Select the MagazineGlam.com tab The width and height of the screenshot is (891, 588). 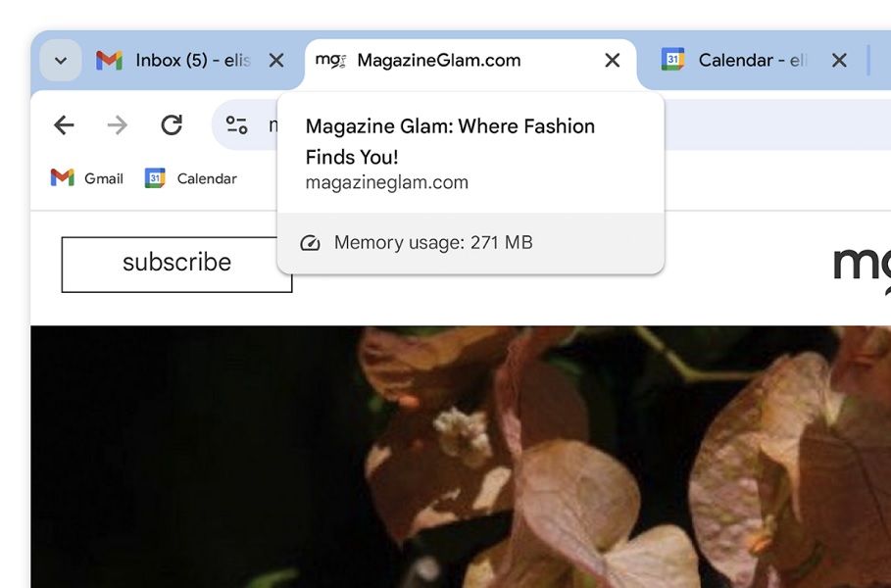coord(470,60)
